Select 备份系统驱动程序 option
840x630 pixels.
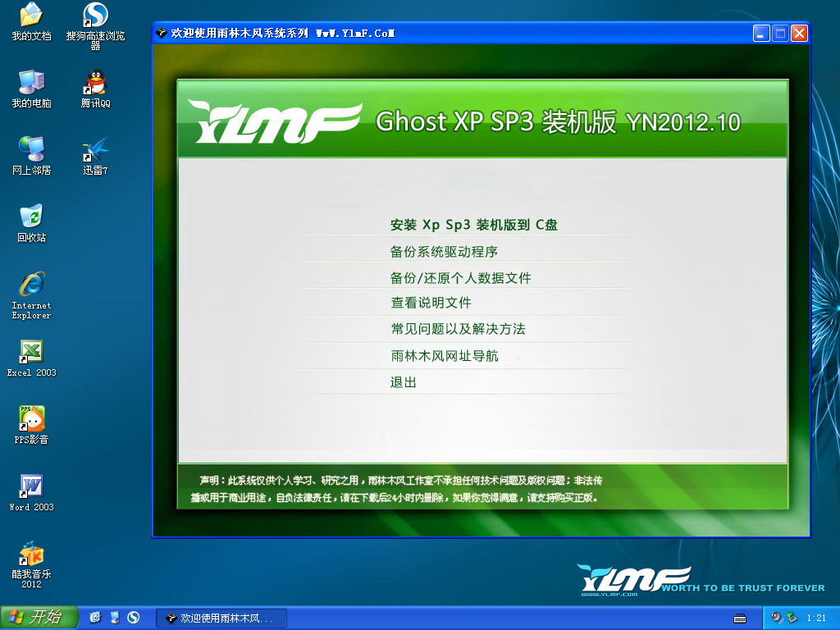pos(444,251)
